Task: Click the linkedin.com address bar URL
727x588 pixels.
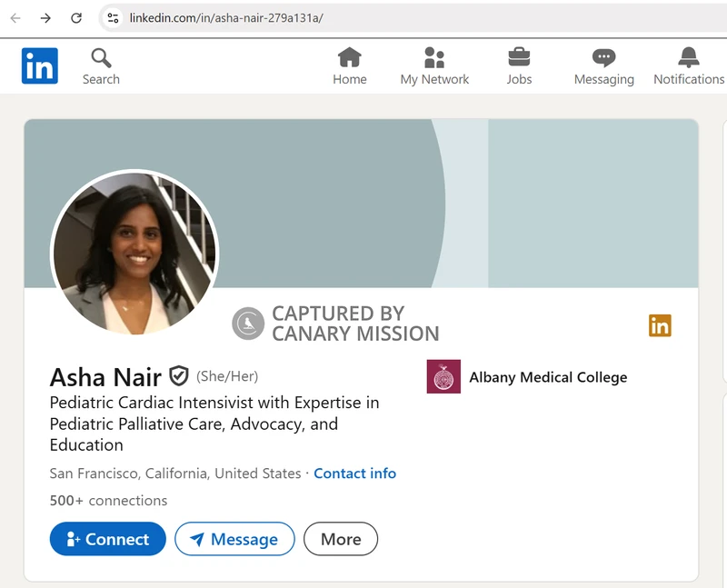Action: tap(226, 18)
